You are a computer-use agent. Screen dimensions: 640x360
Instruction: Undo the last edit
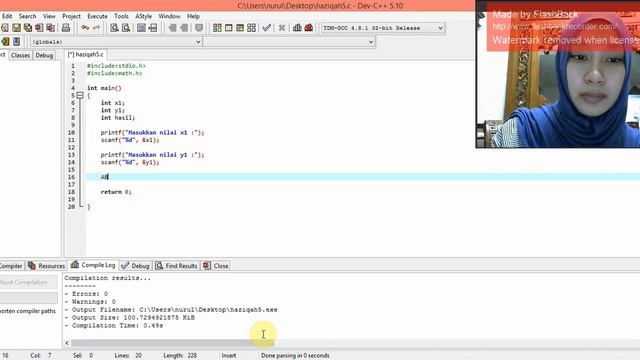coord(85,28)
